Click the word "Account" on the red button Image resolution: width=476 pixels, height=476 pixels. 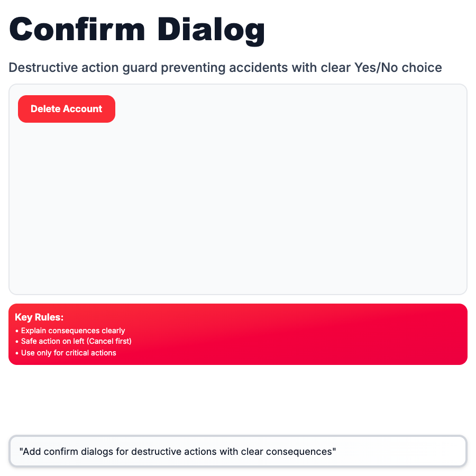83,109
